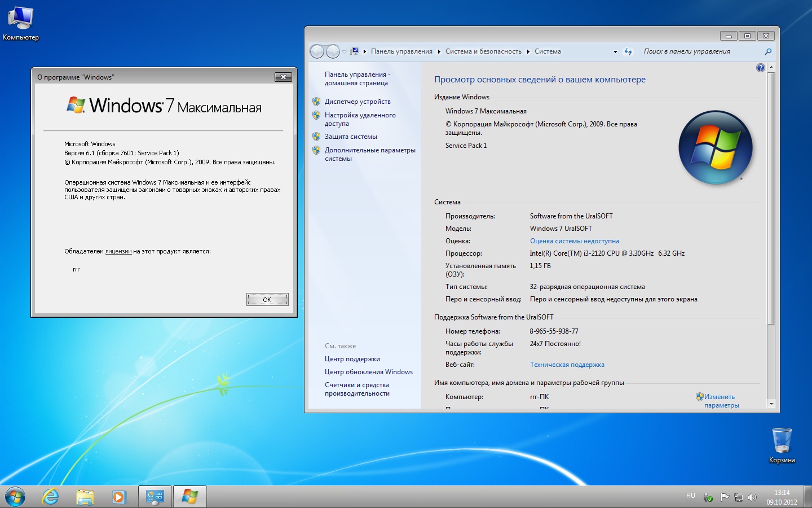This screenshot has width=812, height=508.
Task: Click the Service Pack 1 text in System window
Action: tap(466, 146)
